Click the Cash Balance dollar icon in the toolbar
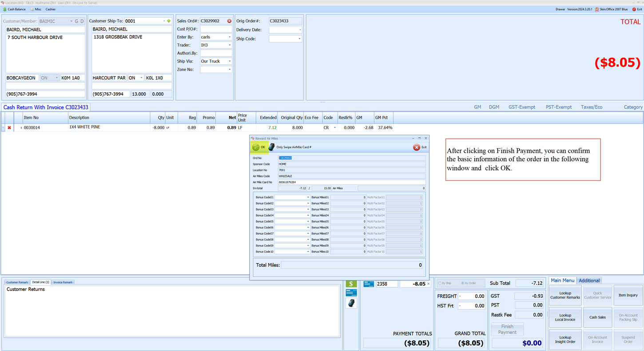The image size is (644, 351). coord(5,9)
